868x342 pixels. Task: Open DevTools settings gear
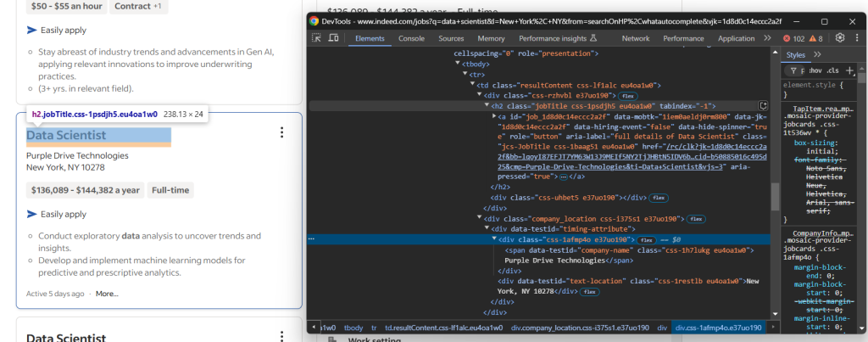840,38
